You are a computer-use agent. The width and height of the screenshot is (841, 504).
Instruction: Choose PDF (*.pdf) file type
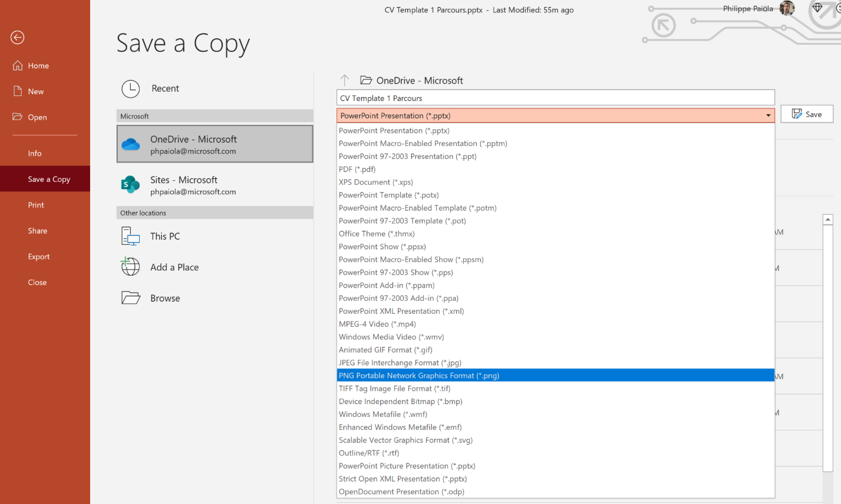tap(555, 170)
